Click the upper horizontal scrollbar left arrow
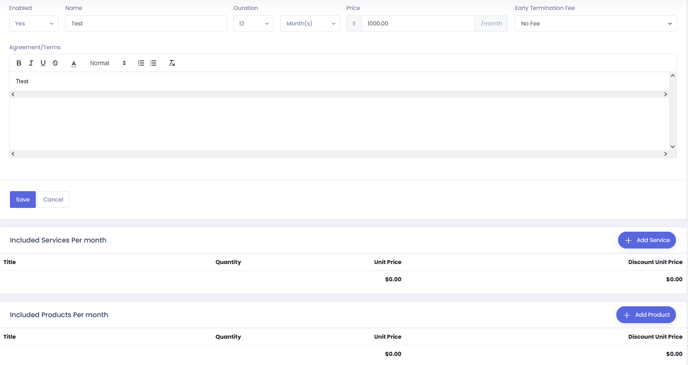Viewport: 688px width, 365px height. [x=13, y=94]
